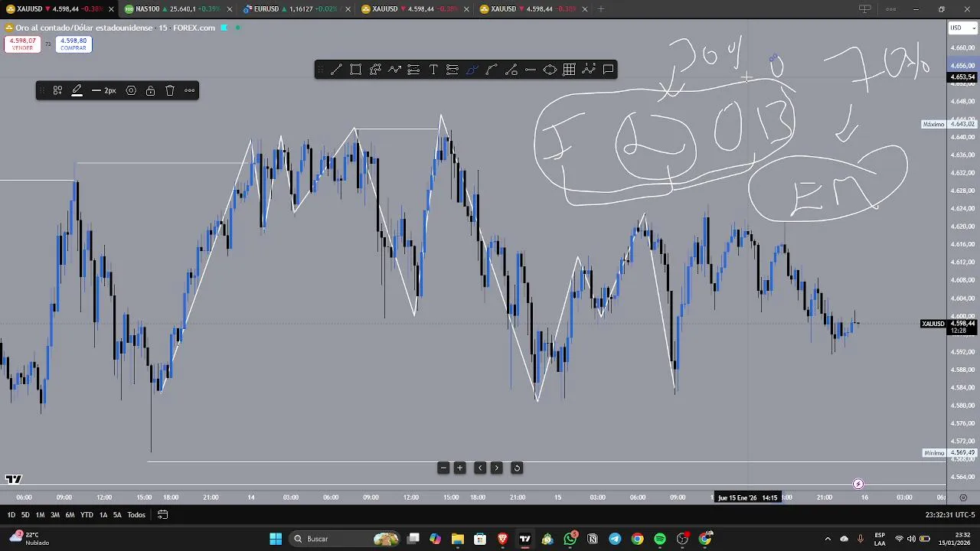Switch to the EURUSD tab

pyautogui.click(x=295, y=9)
